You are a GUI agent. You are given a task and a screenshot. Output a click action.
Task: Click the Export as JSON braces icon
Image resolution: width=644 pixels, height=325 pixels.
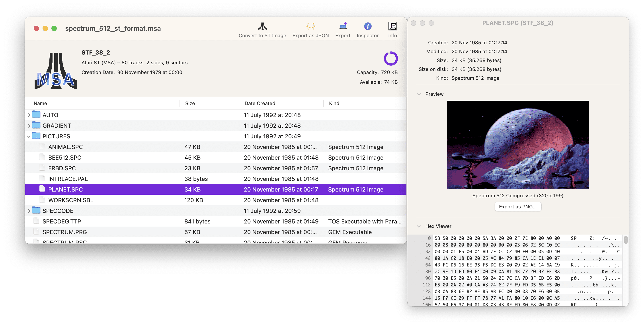click(310, 26)
